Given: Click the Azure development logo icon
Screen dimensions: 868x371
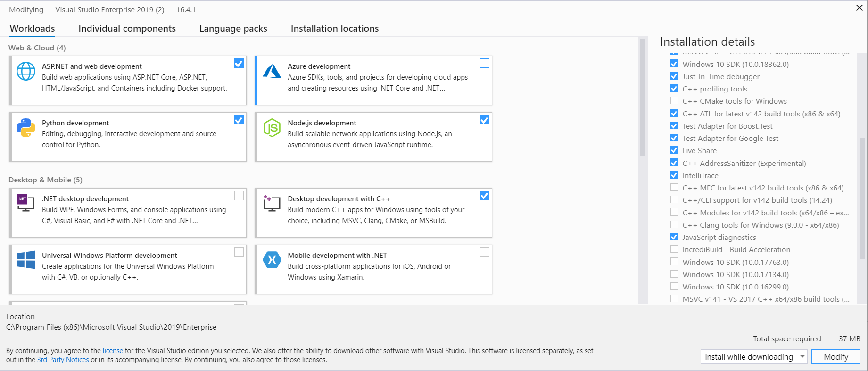Looking at the screenshot, I should [272, 72].
